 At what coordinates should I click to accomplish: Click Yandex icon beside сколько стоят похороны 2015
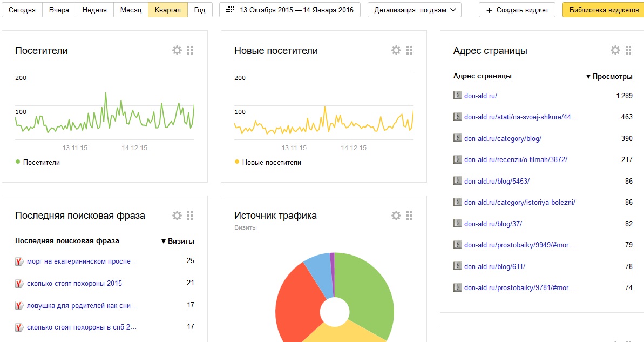19,284
